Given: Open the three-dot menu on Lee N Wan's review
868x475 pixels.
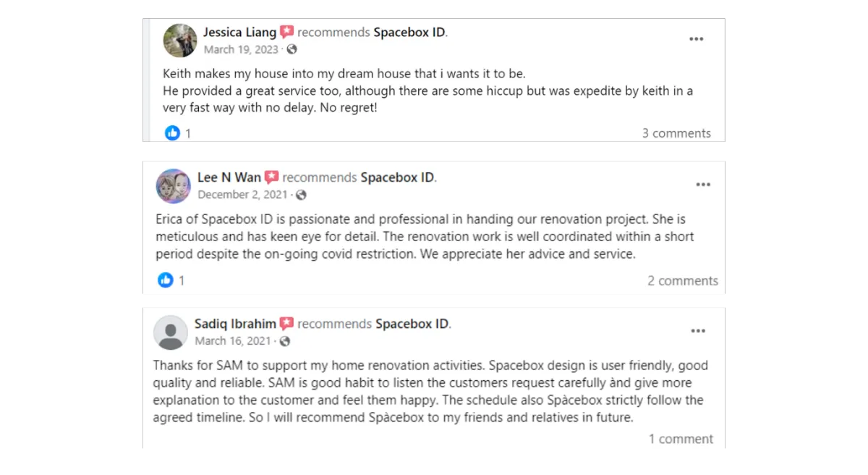Looking at the screenshot, I should pos(703,185).
